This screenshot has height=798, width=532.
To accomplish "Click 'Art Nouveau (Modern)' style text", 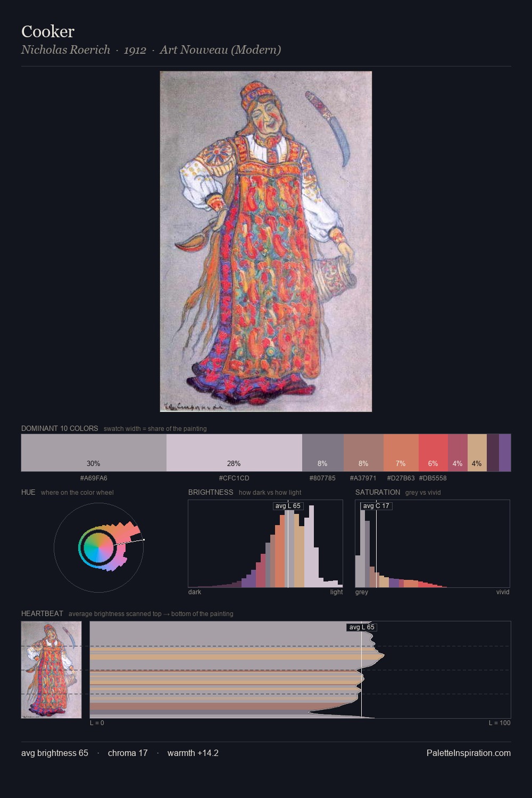I will click(220, 50).
